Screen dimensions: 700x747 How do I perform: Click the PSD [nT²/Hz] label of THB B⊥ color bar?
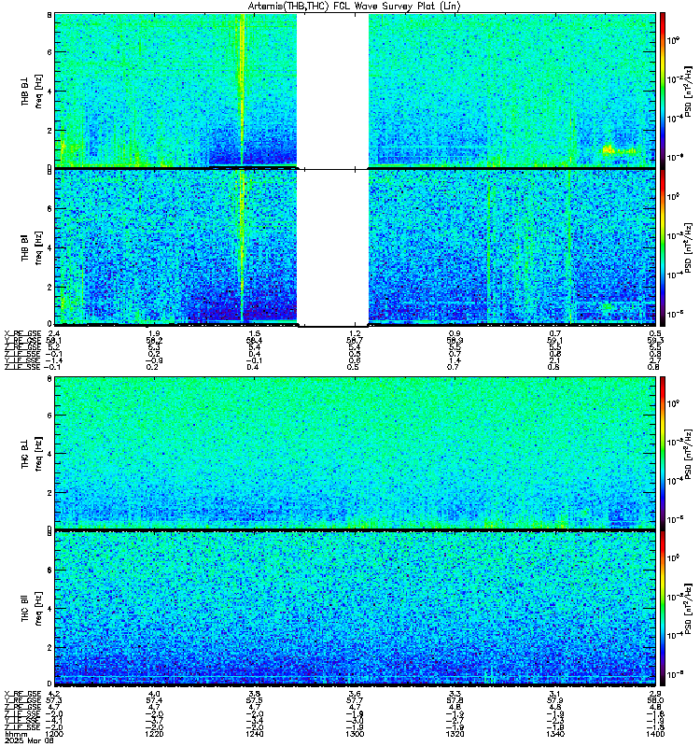point(689,91)
